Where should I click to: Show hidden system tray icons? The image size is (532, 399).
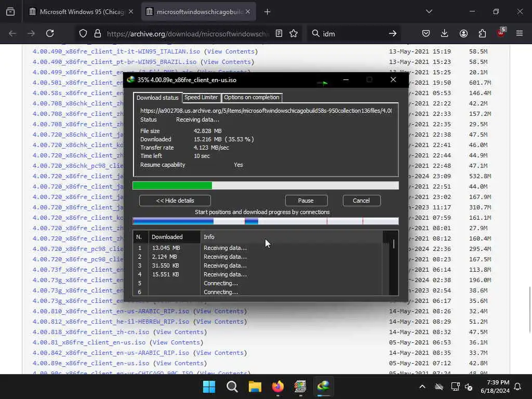[422, 387]
